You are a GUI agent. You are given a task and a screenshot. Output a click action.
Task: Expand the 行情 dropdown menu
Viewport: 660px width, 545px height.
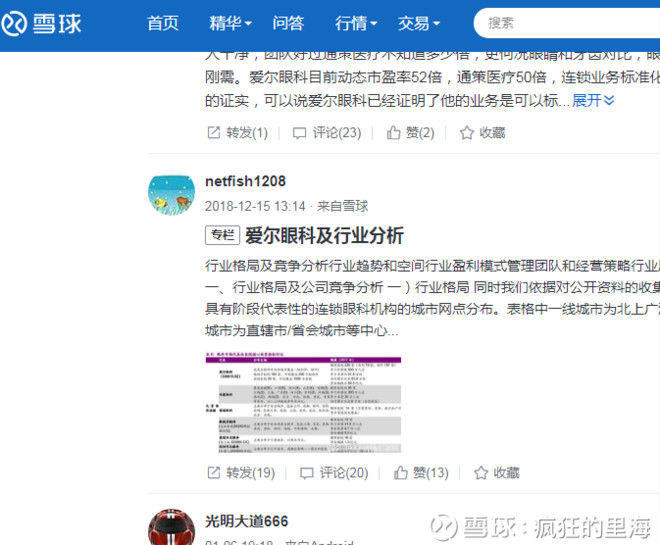click(356, 23)
